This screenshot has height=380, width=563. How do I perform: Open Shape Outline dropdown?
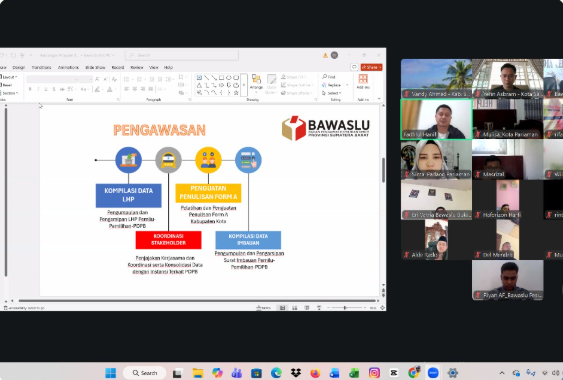[297, 85]
